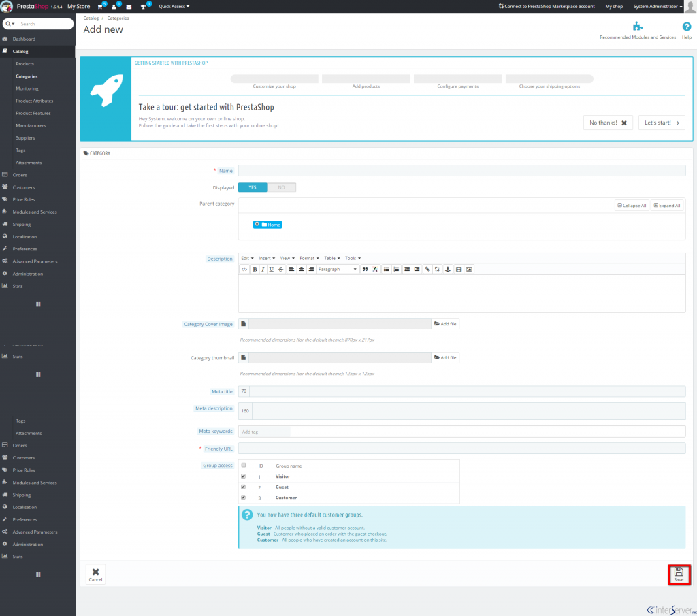Increase indent in description editor
The image size is (697, 616).
click(417, 270)
